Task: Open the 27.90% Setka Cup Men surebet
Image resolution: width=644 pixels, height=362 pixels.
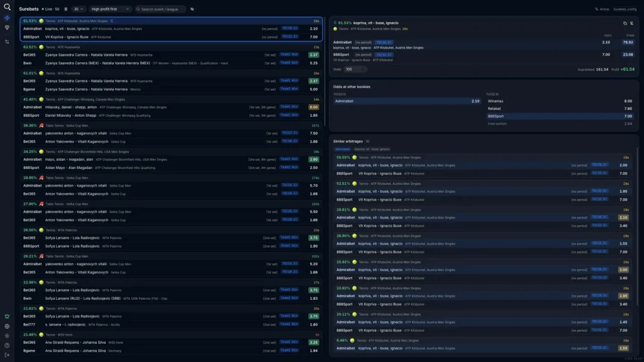Action: click(x=171, y=212)
